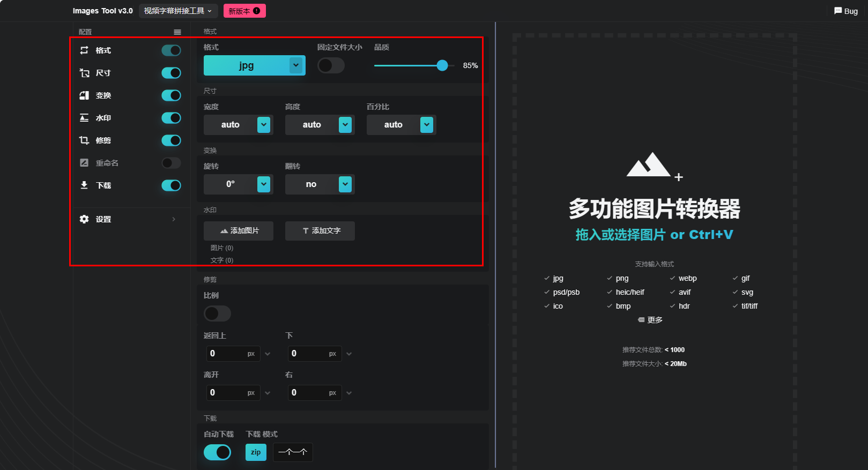Image resolution: width=868 pixels, height=470 pixels.
Task: Click the 设置 gear icon
Action: (84, 219)
